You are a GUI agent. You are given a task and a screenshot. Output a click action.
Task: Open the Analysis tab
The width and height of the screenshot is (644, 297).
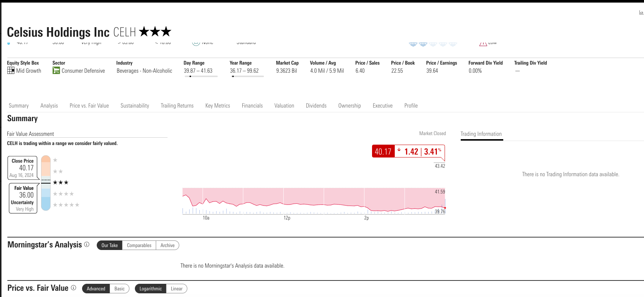[49, 106]
